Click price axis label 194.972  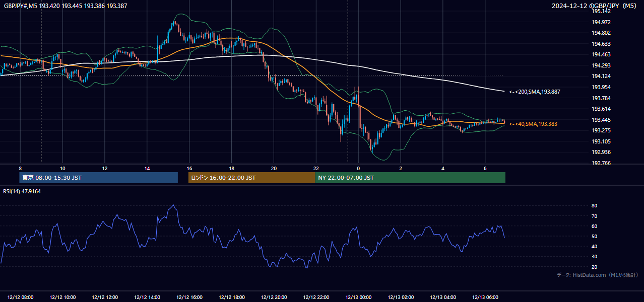pyautogui.click(x=601, y=22)
